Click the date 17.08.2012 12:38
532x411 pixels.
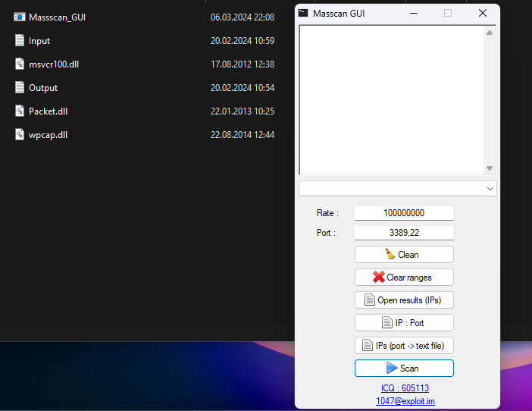tap(243, 64)
